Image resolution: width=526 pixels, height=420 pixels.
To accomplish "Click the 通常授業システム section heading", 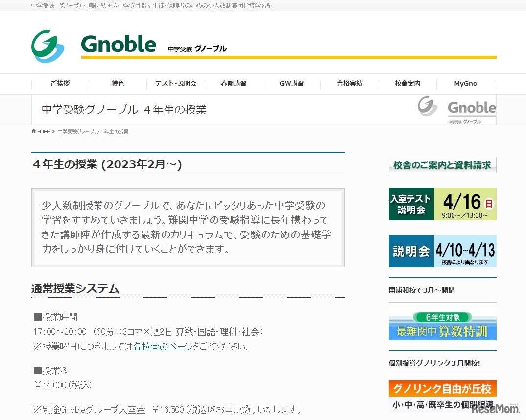I will click(x=75, y=289).
